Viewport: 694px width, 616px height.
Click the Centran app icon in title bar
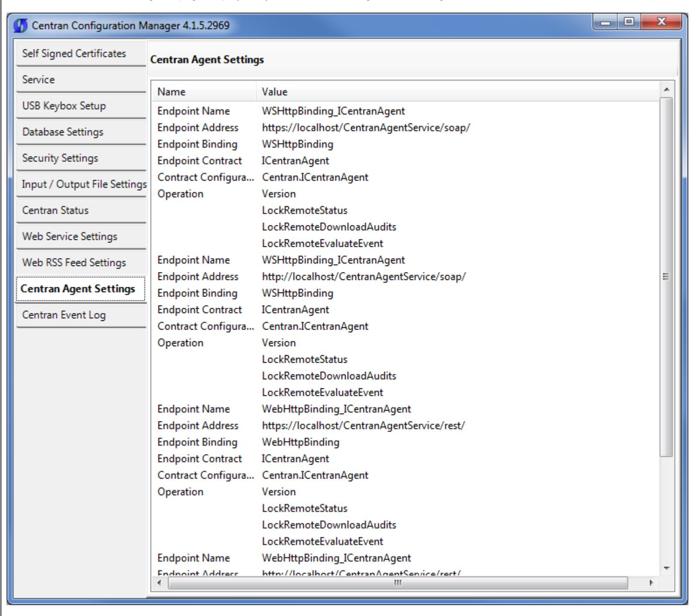[21, 26]
